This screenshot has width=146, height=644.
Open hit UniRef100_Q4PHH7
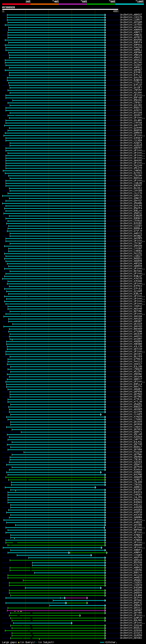131,610
